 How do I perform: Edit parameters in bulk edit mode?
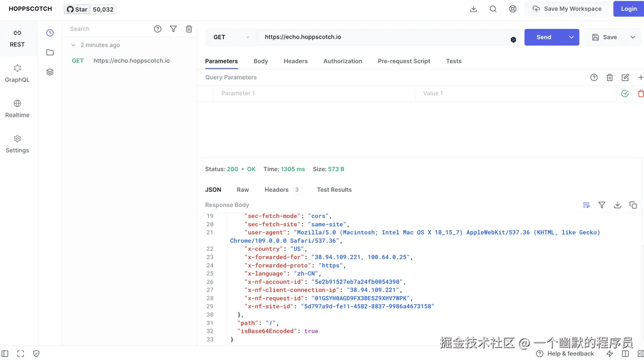point(625,78)
